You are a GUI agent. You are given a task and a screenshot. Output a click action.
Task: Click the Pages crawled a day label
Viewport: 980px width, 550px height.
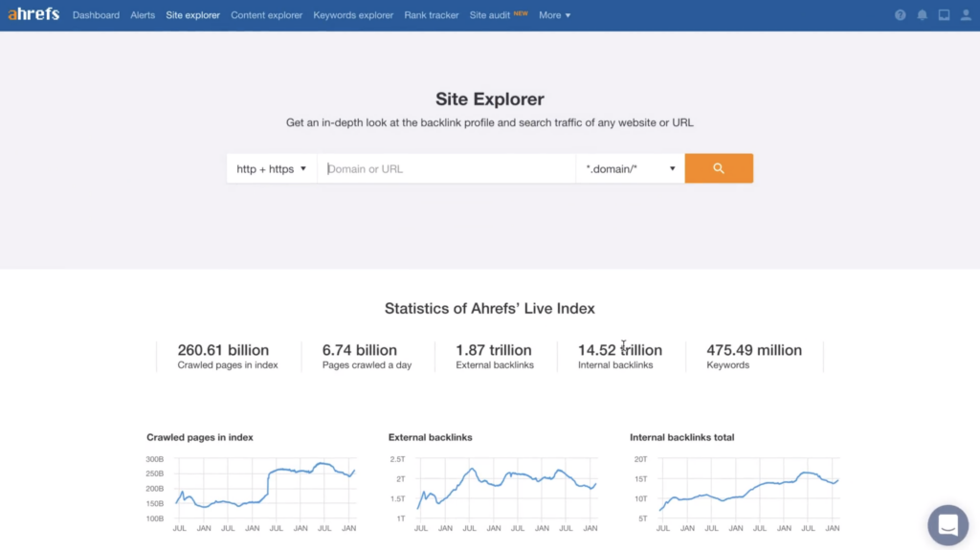367,365
